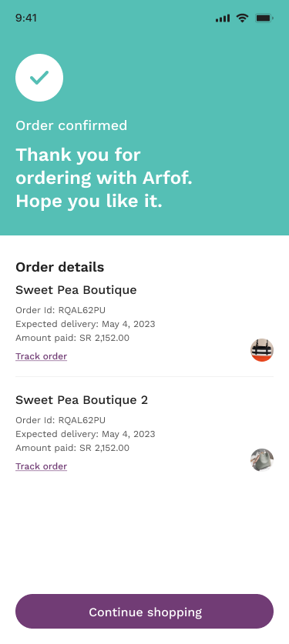Viewport: 289px width, 644px height.
Task: Track order for Sweet Pea Boutique
Action: click(x=41, y=356)
